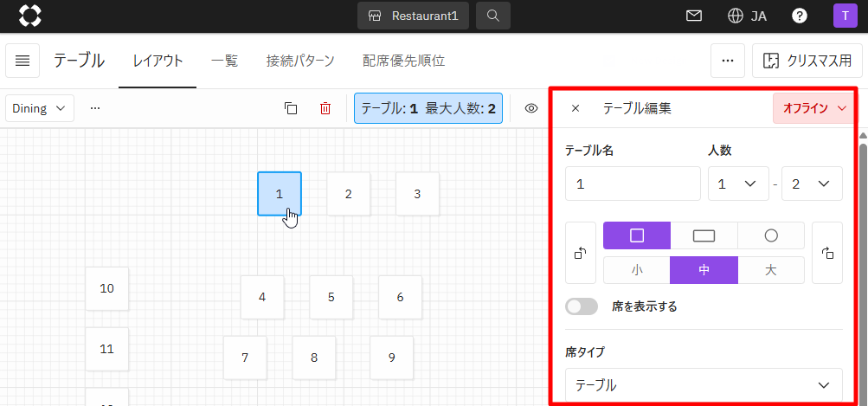The image size is (868, 406).
Task: Choose medium size 中
Action: [704, 270]
